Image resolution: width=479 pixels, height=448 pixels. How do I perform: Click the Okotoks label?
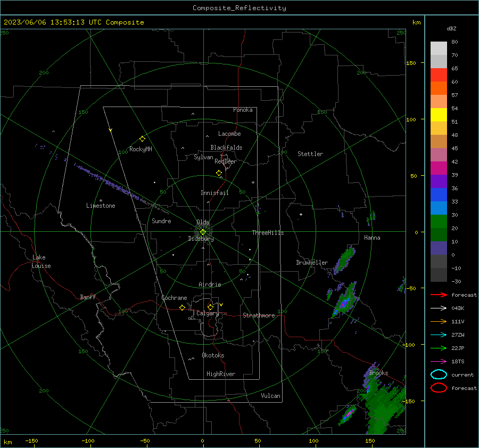pyautogui.click(x=213, y=355)
